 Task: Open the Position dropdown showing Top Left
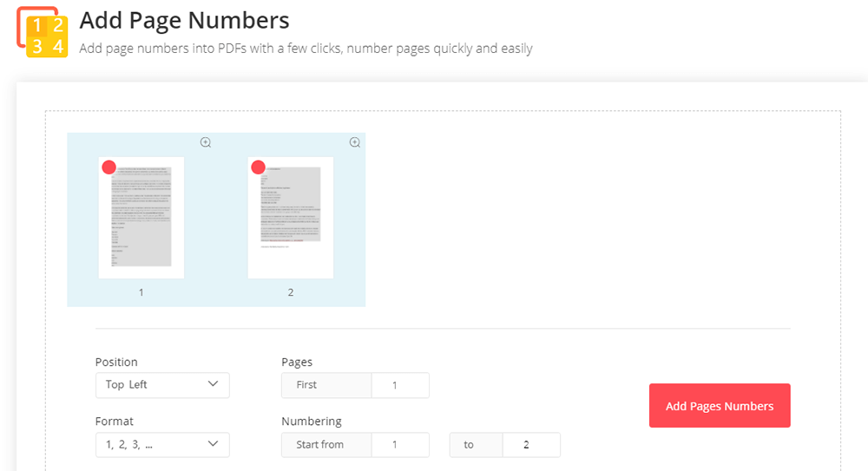pyautogui.click(x=162, y=385)
